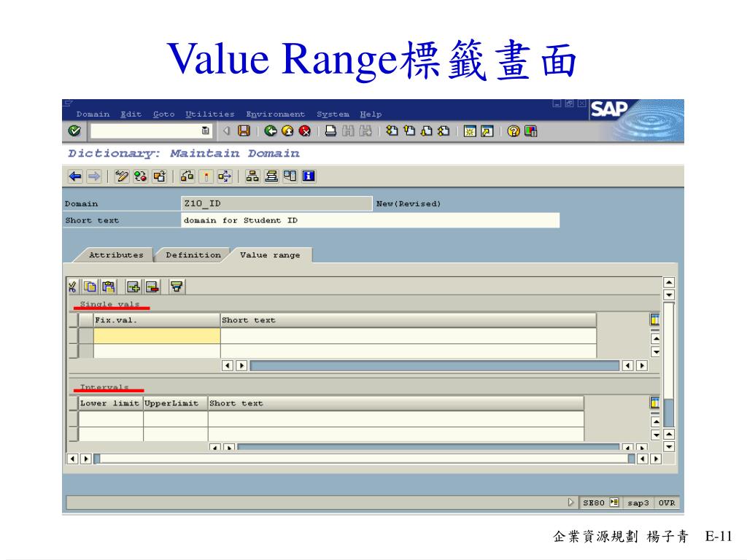Image resolution: width=747 pixels, height=560 pixels.
Task: Click the Print icon
Action: point(330,131)
